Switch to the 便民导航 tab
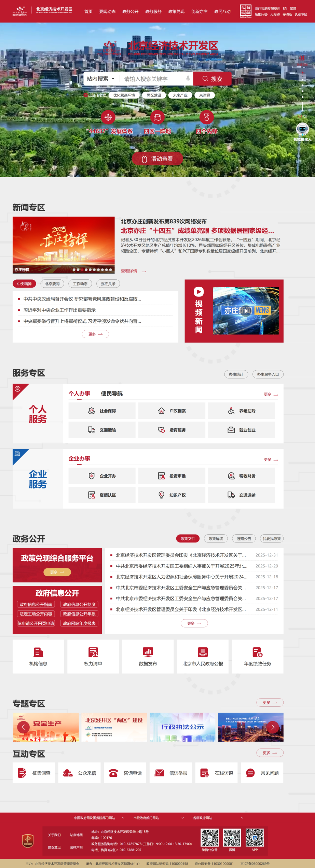This screenshot has width=315, height=868. coord(112,394)
